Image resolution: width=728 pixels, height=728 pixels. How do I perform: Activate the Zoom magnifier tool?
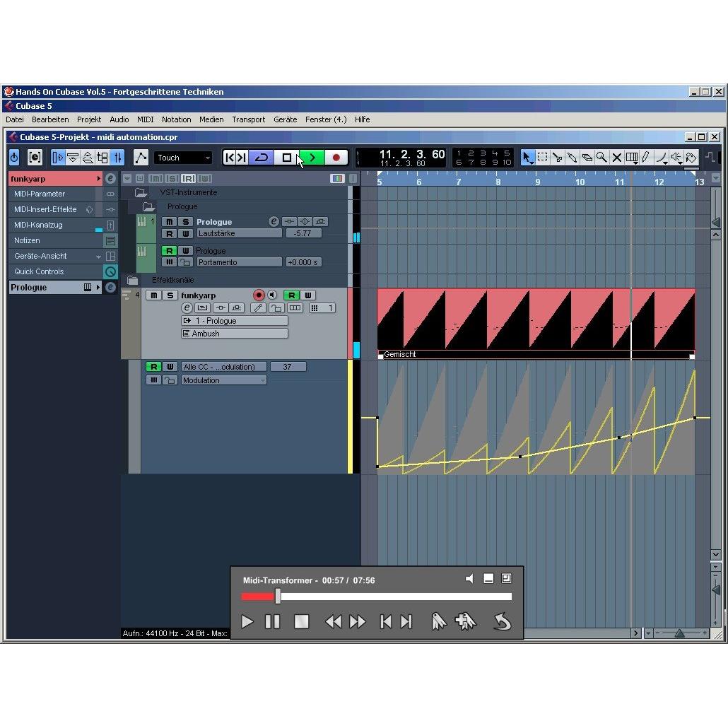[x=601, y=158]
